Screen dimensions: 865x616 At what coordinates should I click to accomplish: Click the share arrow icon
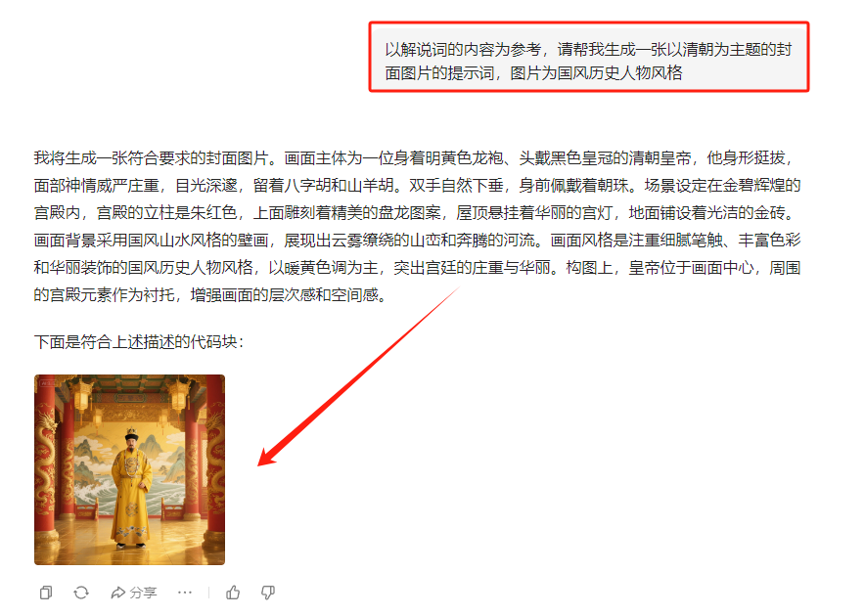click(117, 593)
